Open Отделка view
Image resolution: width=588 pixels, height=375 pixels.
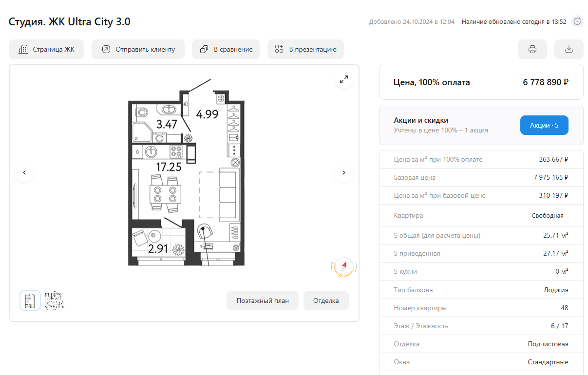click(326, 300)
